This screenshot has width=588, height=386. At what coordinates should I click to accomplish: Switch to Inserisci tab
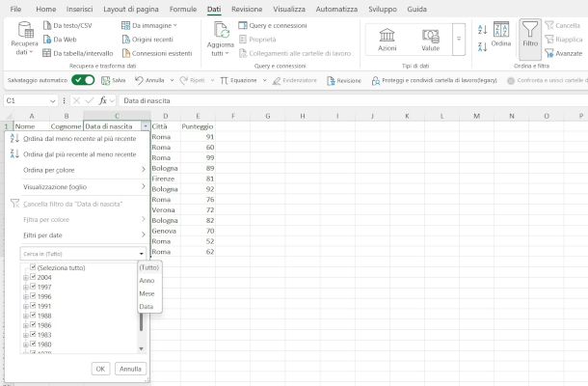(79, 9)
